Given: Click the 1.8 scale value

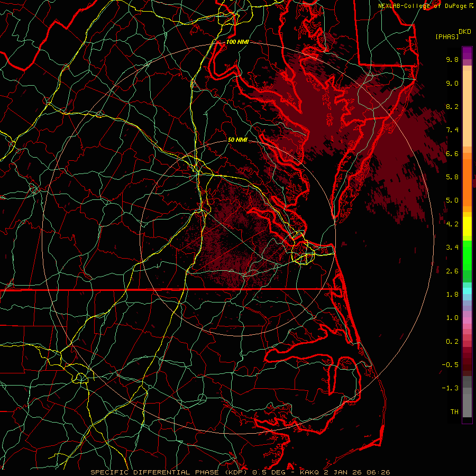Looking at the screenshot, I should [452, 295].
